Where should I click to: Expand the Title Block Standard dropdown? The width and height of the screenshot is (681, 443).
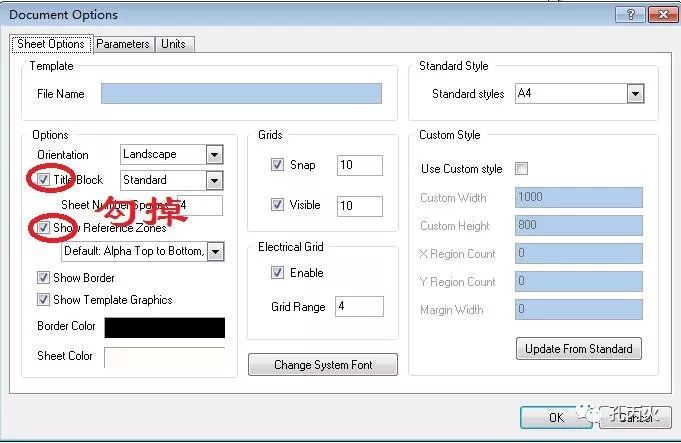(x=214, y=181)
